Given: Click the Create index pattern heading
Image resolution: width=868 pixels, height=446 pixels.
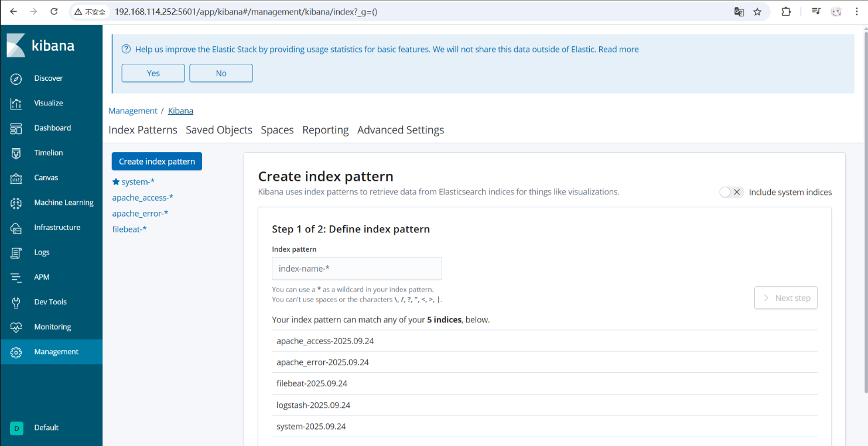Looking at the screenshot, I should click(326, 176).
